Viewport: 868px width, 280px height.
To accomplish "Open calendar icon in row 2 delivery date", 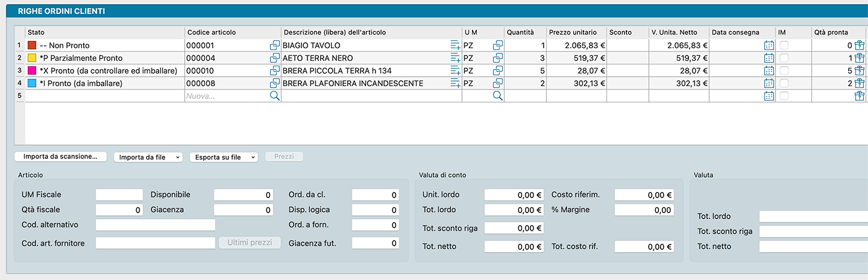I will pos(769,58).
